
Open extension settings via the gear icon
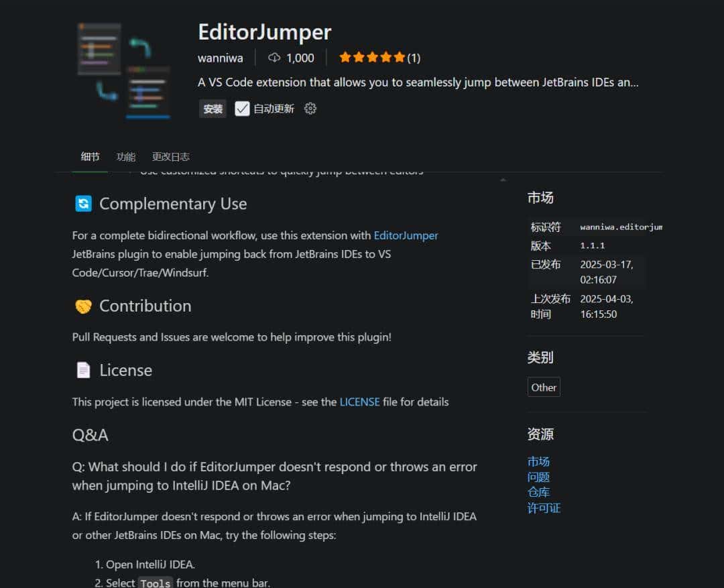coord(310,108)
